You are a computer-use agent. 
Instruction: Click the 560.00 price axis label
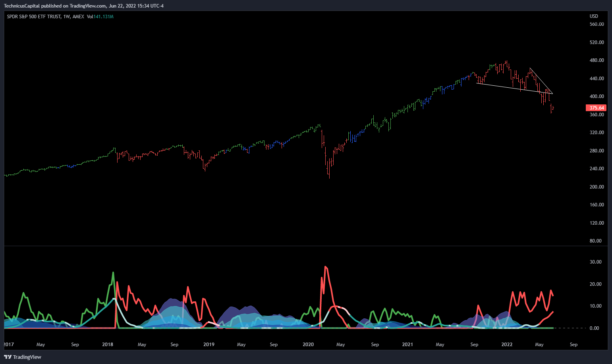(597, 24)
